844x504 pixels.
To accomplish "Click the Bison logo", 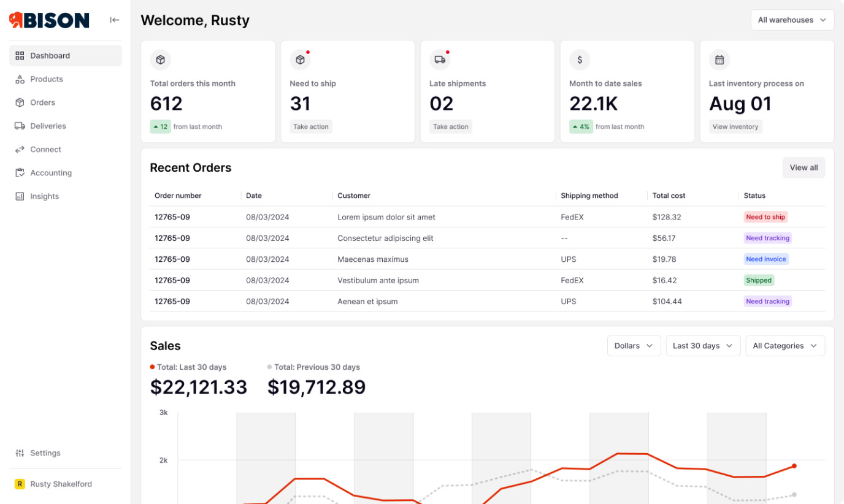I will point(49,20).
